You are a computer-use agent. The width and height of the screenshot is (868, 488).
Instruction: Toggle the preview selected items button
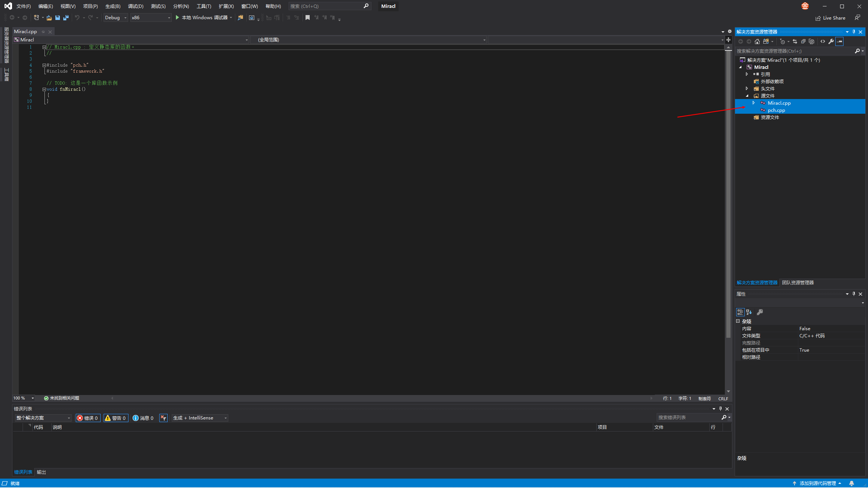pyautogui.click(x=839, y=41)
